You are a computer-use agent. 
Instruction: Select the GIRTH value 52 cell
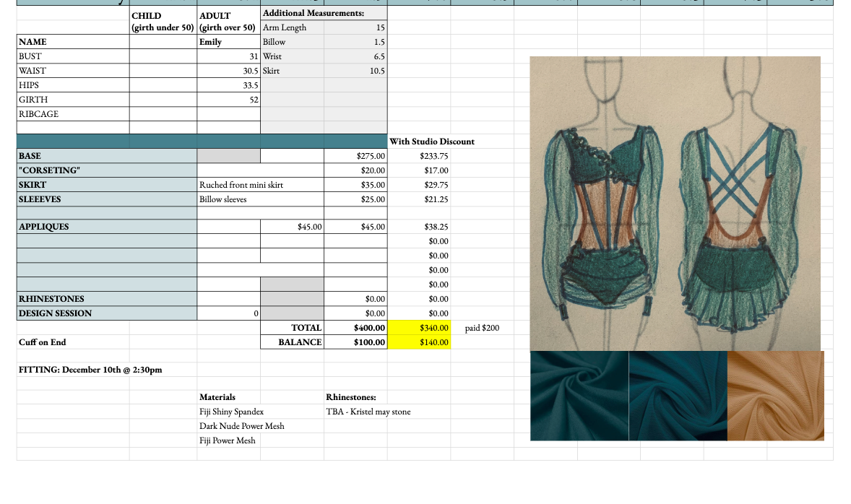tap(228, 100)
